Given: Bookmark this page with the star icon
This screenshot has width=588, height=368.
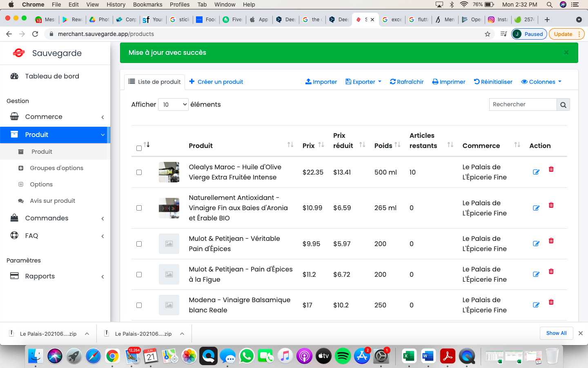Looking at the screenshot, I should pyautogui.click(x=488, y=34).
